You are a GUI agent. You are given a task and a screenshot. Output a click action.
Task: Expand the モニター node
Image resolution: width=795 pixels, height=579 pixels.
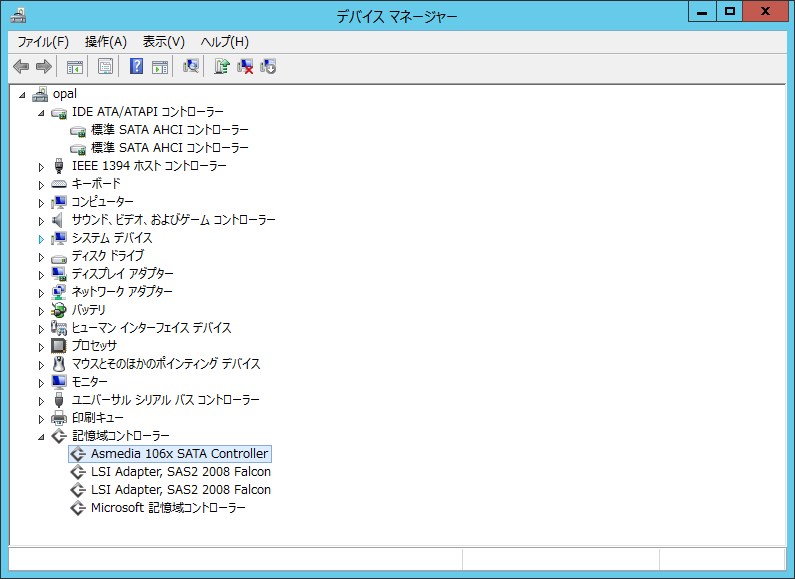tap(41, 383)
